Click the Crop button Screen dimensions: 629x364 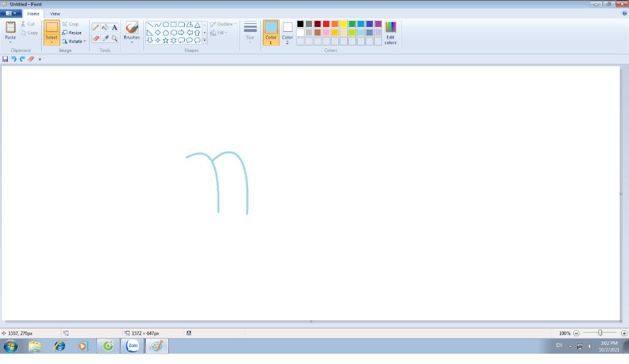tap(71, 24)
